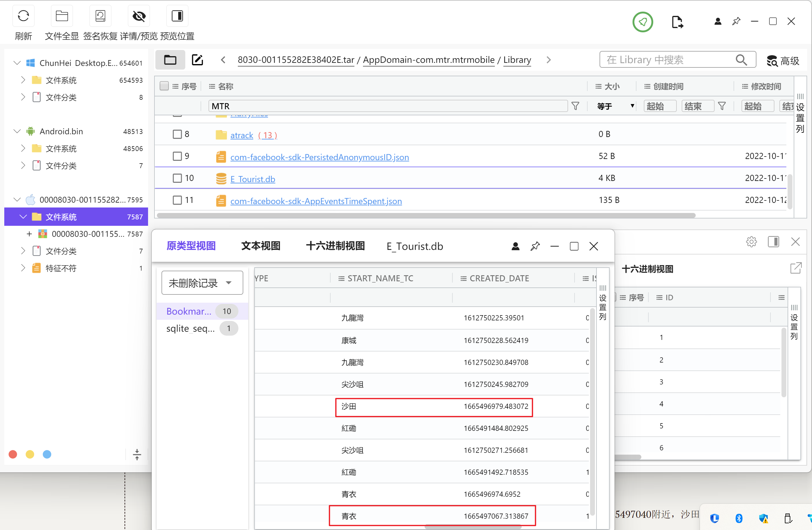Screen dimensions: 812x530
Task: Click the pin icon in E_Tourist.db window
Action: (535, 246)
